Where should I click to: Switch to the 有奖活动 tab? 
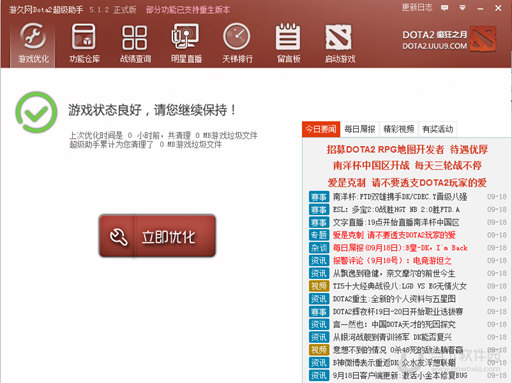coord(438,129)
